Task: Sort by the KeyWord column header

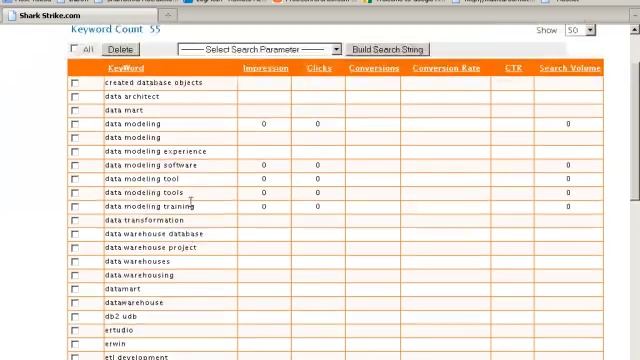Action: [x=126, y=68]
